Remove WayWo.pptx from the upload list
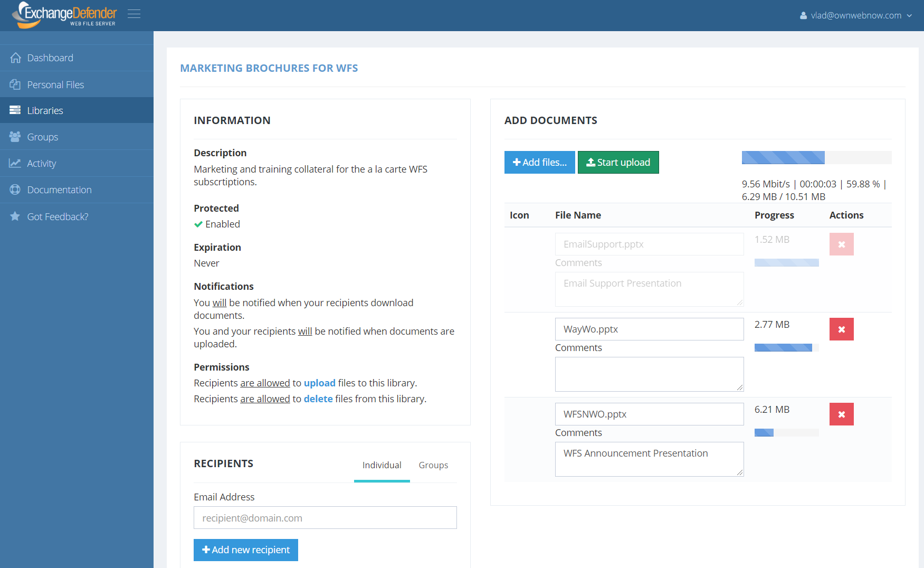 coord(841,329)
